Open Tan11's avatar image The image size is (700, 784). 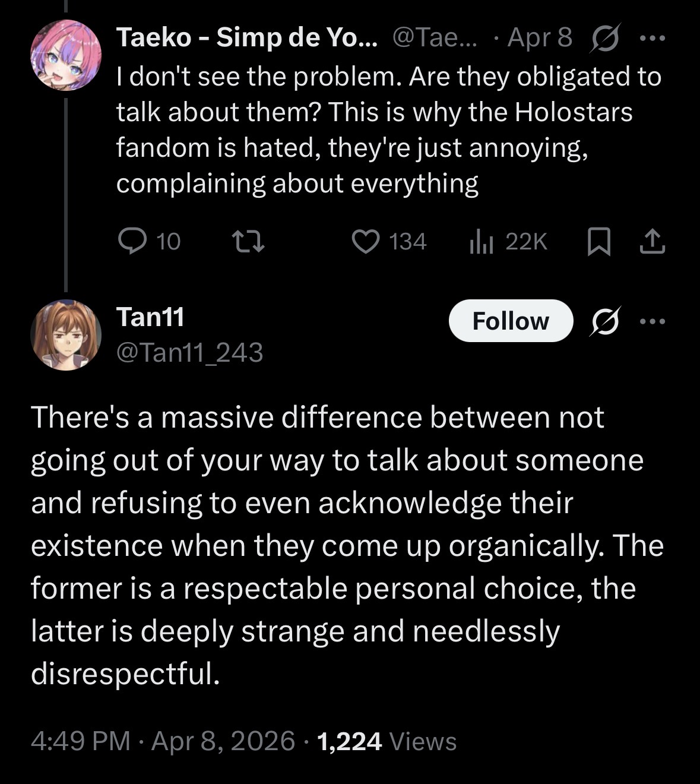click(65, 335)
